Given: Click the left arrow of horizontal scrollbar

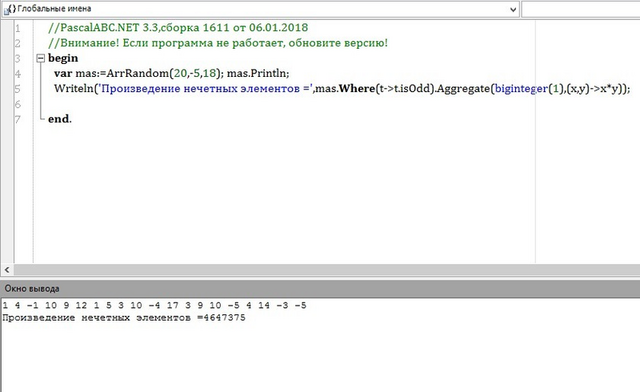Looking at the screenshot, I should pyautogui.click(x=7, y=270).
